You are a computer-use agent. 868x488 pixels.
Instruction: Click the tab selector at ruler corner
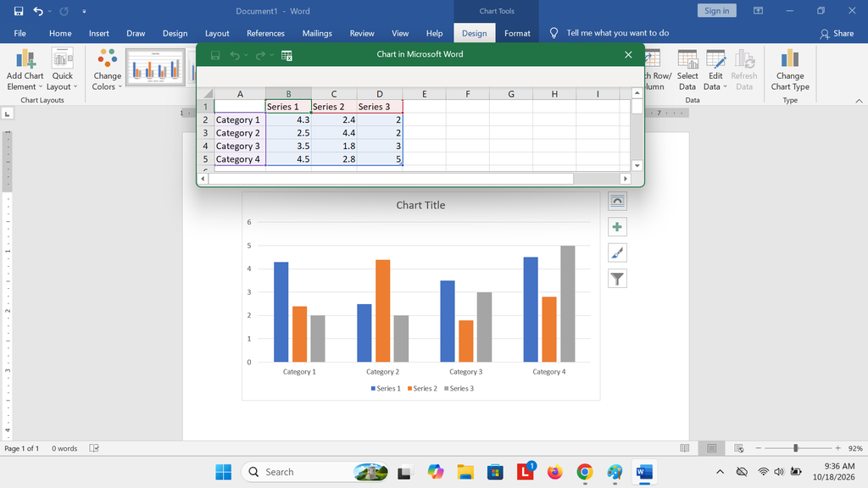click(x=7, y=114)
